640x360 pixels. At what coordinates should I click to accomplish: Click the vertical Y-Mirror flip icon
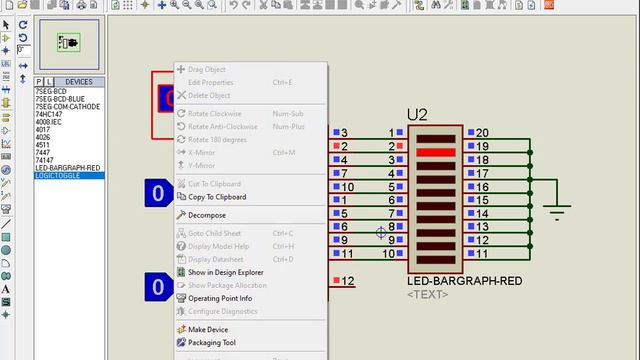(23, 79)
